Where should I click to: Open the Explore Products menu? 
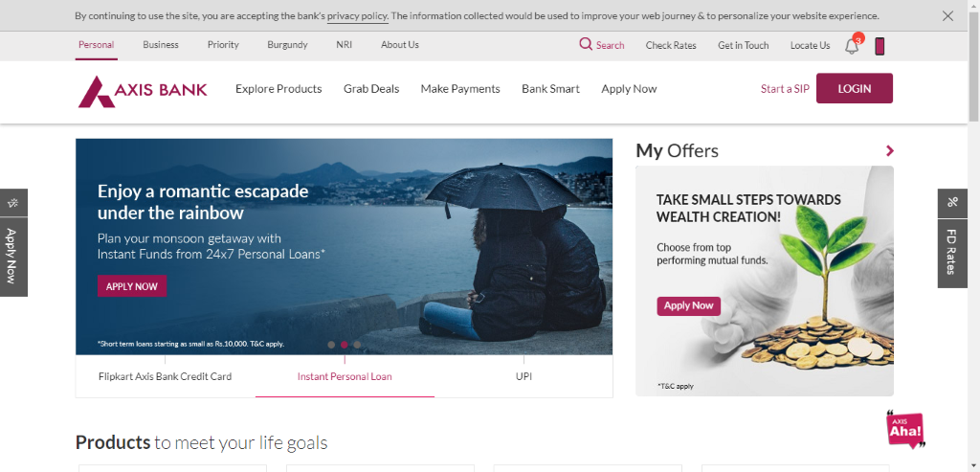[x=278, y=89]
